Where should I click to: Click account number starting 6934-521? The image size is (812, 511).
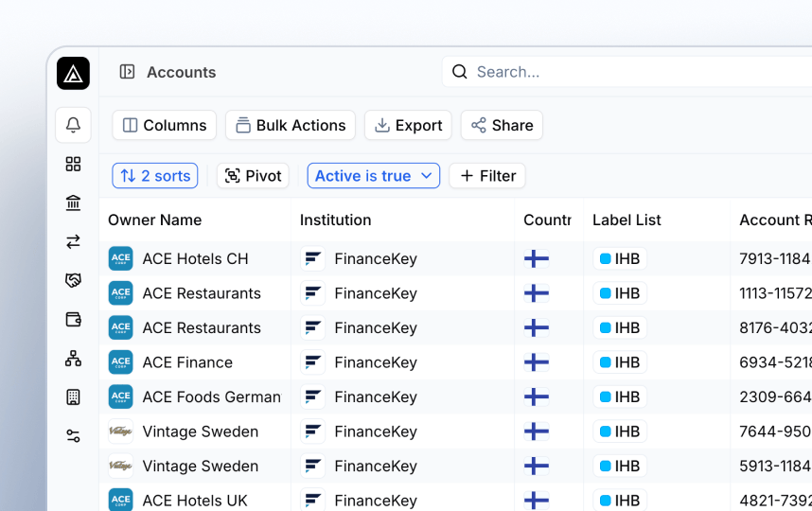(x=775, y=361)
